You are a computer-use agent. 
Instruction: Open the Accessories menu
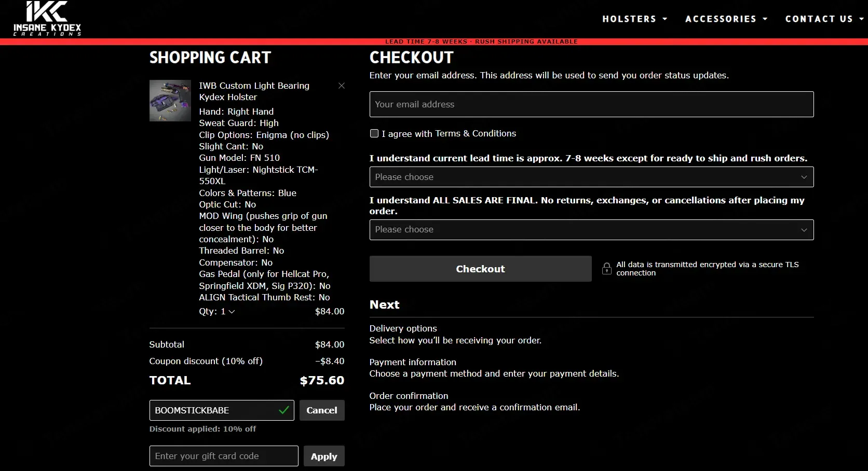coord(726,19)
